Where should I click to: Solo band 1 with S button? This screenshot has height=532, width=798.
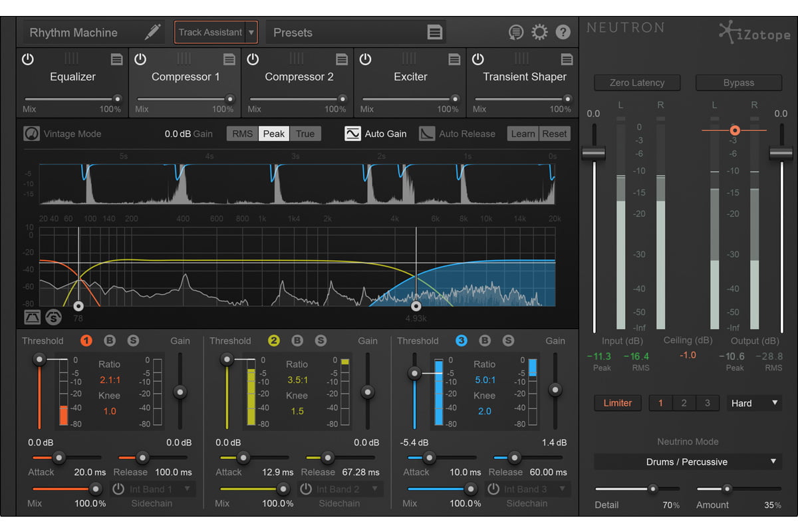pos(133,340)
